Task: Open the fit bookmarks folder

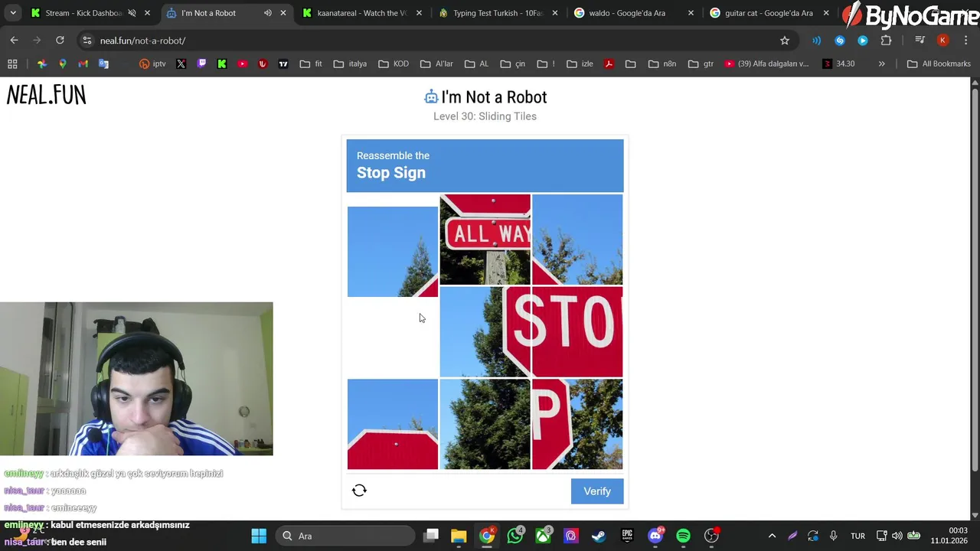Action: 312,64
